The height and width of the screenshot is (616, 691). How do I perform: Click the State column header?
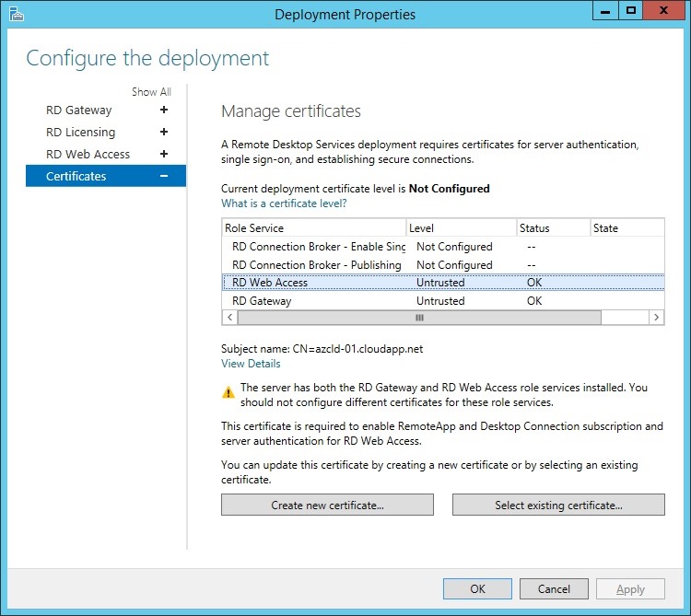pos(627,227)
